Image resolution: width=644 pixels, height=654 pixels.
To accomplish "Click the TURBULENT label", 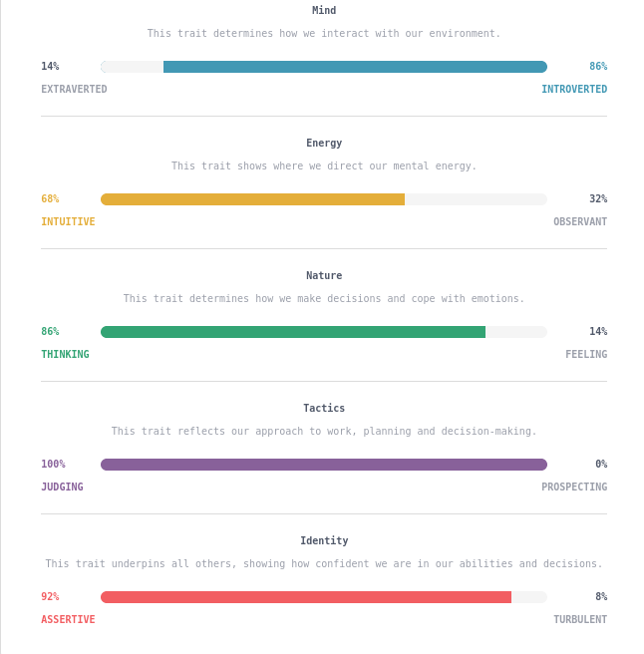I will [580, 620].
